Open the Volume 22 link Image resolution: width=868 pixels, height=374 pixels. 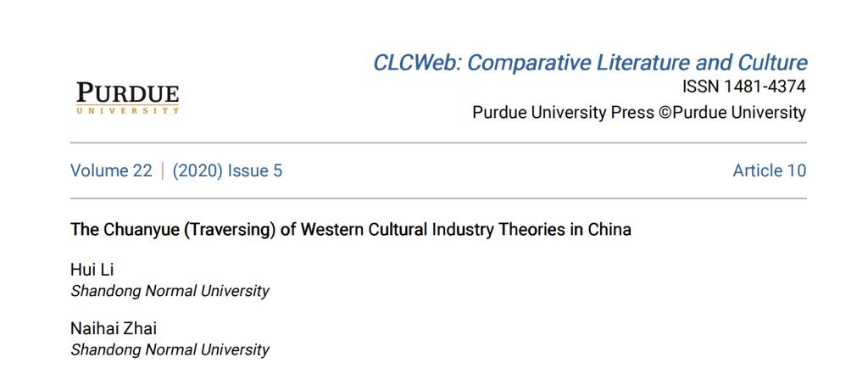point(111,170)
